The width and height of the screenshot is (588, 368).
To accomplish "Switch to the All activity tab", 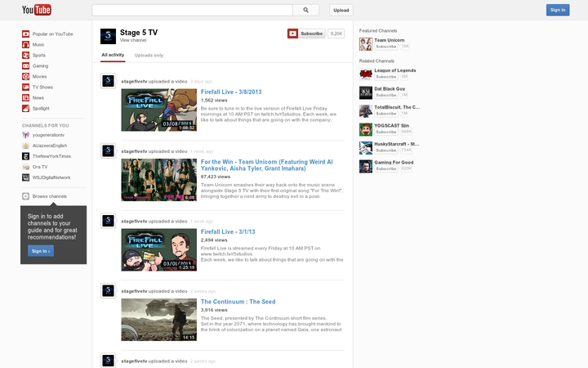I will (113, 55).
